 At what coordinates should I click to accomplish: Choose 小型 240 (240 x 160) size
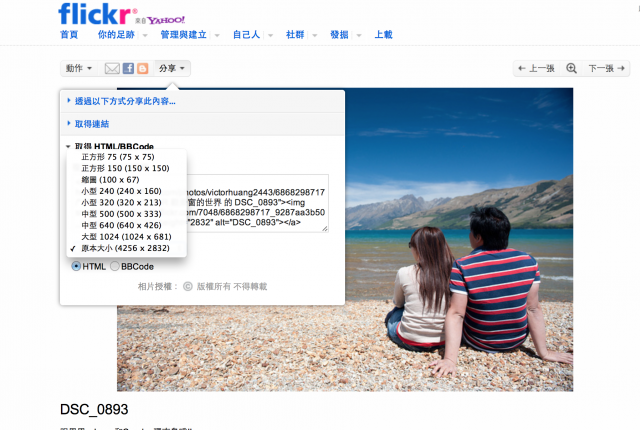pos(126,191)
